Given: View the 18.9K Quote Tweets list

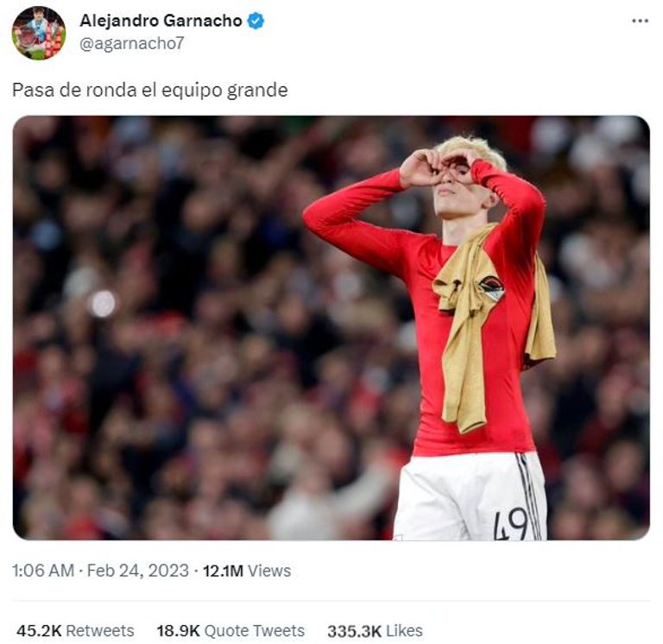Looking at the screenshot, I should coord(230,630).
